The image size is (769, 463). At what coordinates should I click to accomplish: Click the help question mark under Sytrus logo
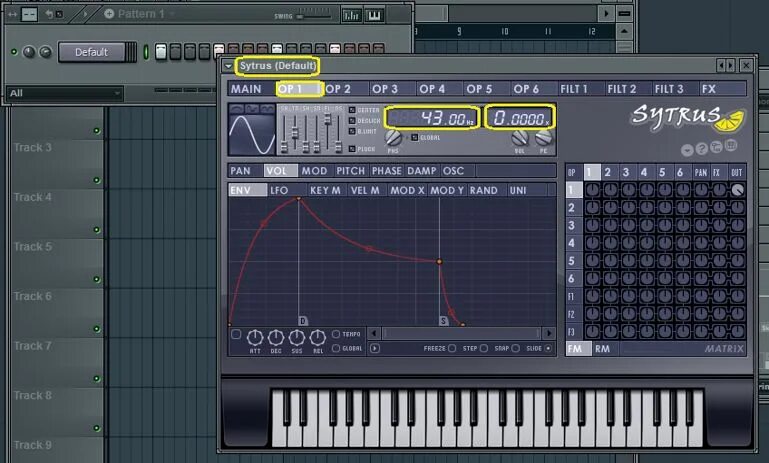(702, 149)
